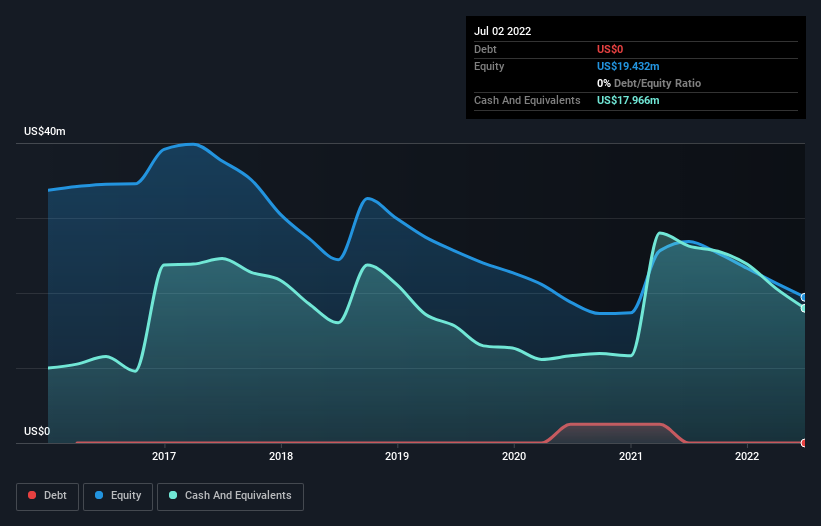Viewport: 821px width, 526px height.
Task: Click the red Debt bump around 2020-2021
Action: [x=615, y=432]
